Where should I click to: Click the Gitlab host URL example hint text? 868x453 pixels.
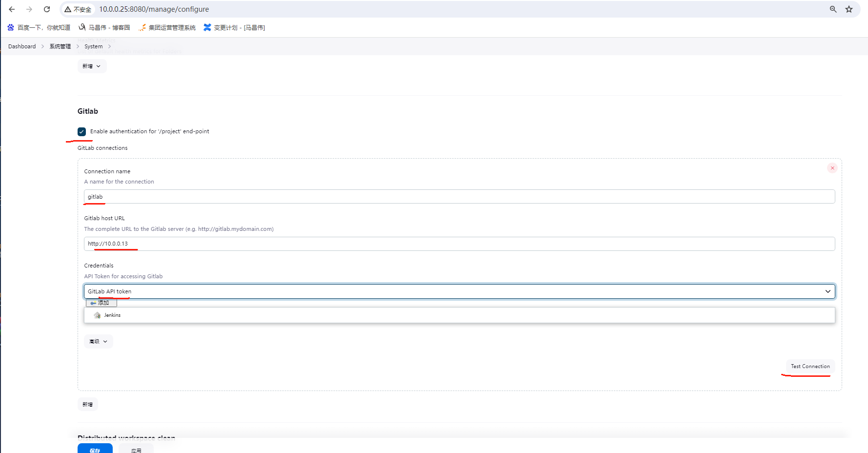(x=179, y=229)
